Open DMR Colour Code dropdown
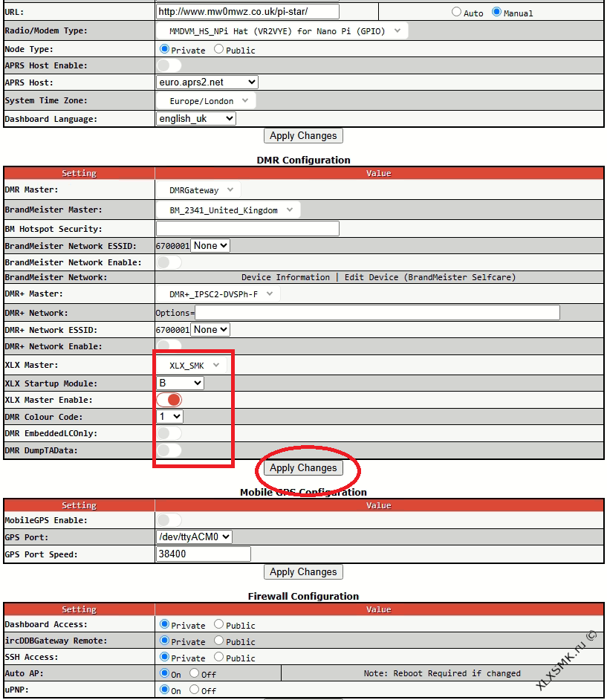The width and height of the screenshot is (607, 700). [169, 417]
